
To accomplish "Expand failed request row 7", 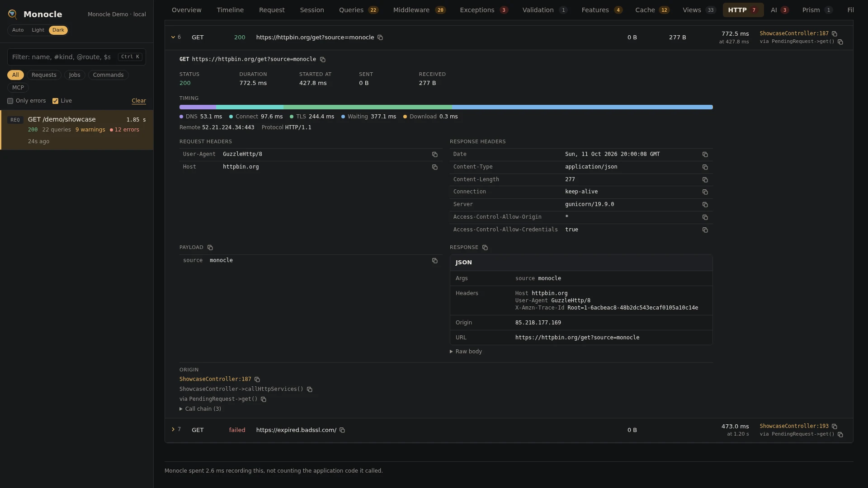I will (x=173, y=429).
